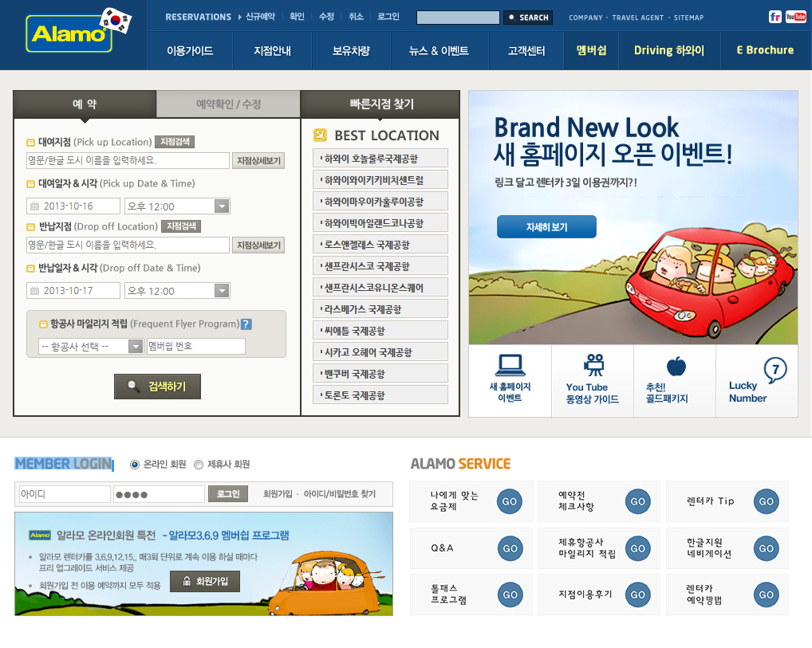Click 지점검색 next to Pick up Location
Viewport: 812px width, 648px height.
[x=175, y=142]
